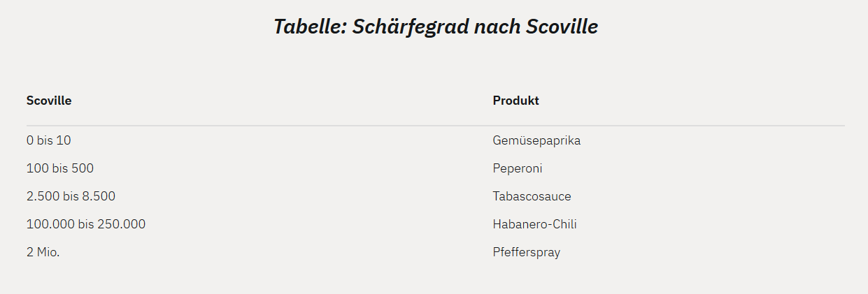Select the '2 Mio.' cell

tap(43, 252)
